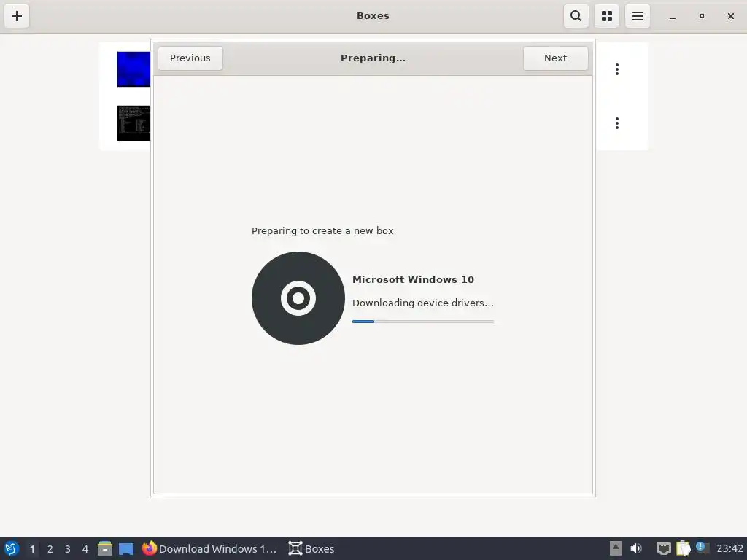Image resolution: width=747 pixels, height=560 pixels.
Task: Open the Lubuntu start menu icon
Action: coord(12,548)
